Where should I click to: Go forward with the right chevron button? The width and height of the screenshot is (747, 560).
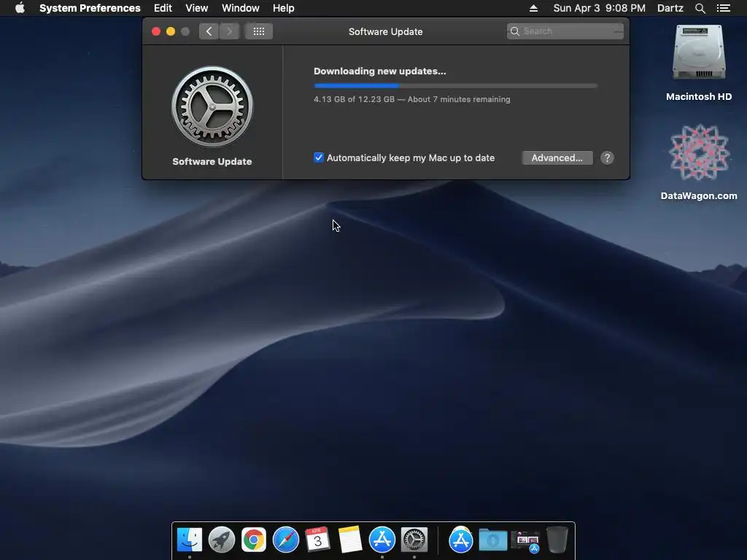tap(229, 31)
